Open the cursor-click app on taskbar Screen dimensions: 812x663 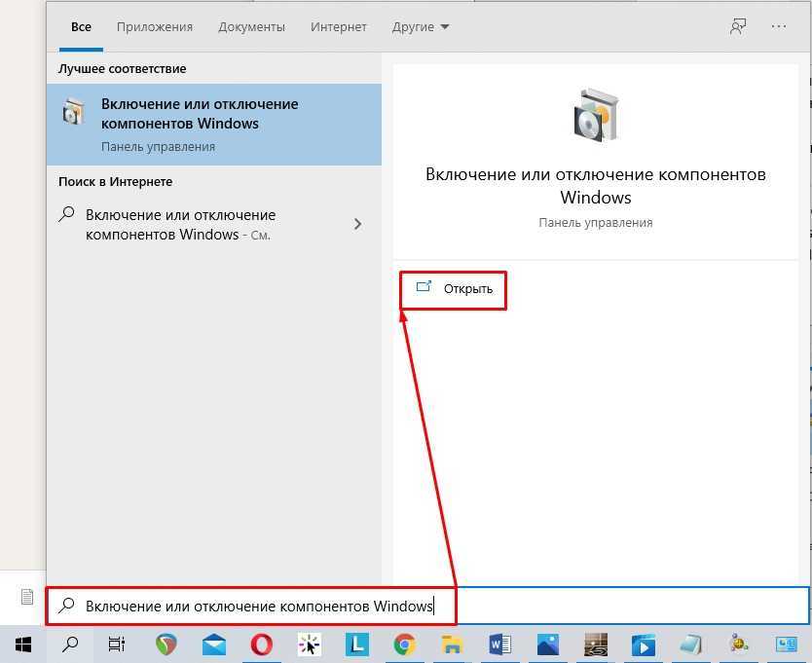310,645
